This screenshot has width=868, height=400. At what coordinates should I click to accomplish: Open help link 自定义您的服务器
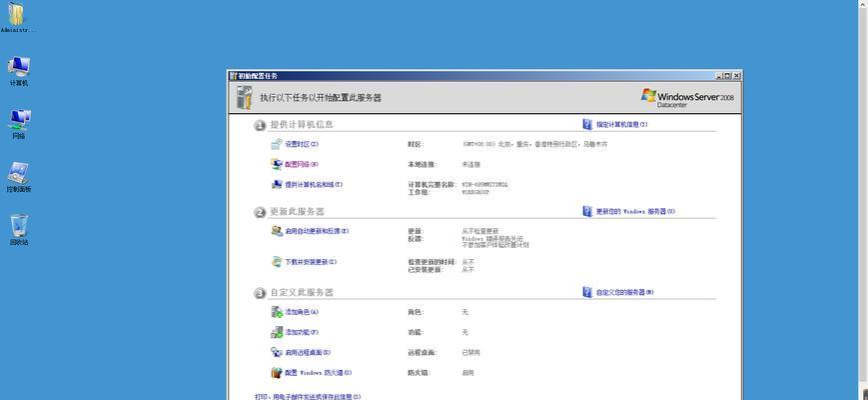click(x=624, y=293)
